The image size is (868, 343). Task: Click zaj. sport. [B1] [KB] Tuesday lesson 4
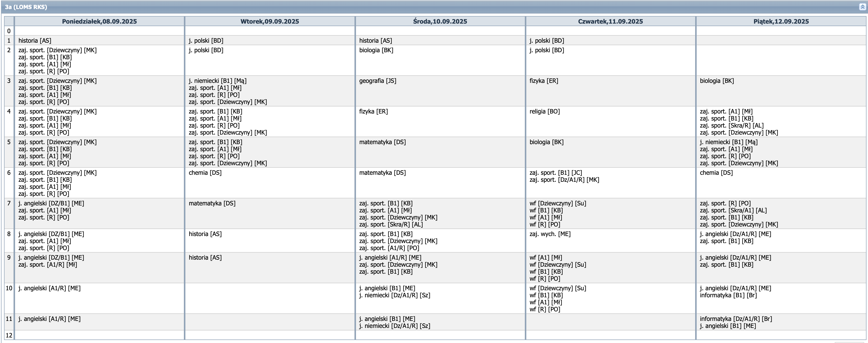215,111
